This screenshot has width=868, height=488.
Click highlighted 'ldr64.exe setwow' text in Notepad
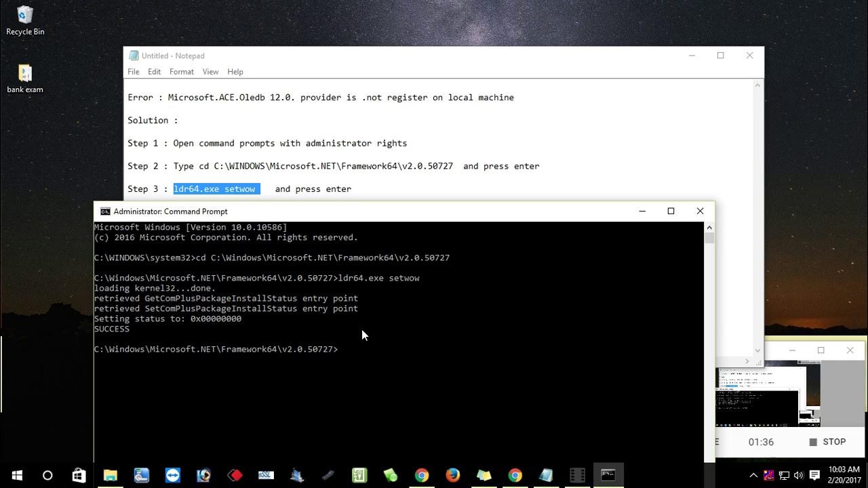click(x=216, y=189)
